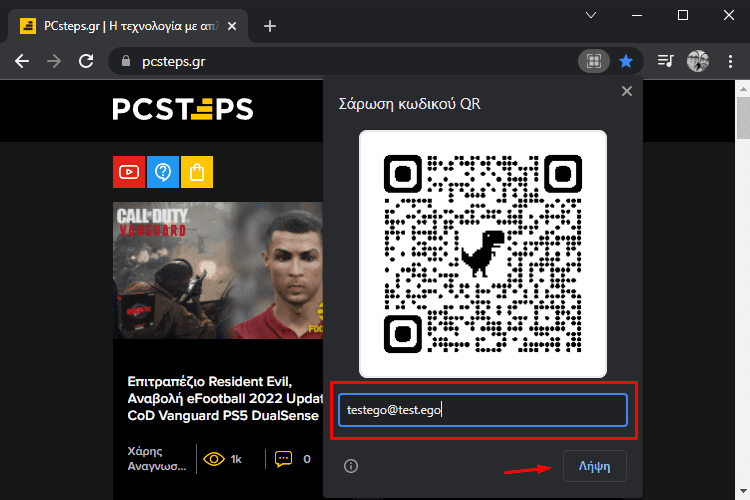750x500 pixels.
Task: Open a new browser tab
Action: coord(270,26)
